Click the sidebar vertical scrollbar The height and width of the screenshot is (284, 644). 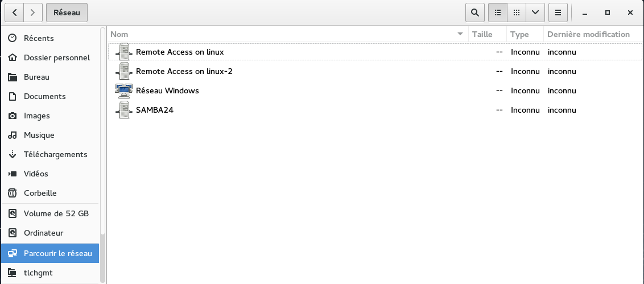click(x=102, y=131)
